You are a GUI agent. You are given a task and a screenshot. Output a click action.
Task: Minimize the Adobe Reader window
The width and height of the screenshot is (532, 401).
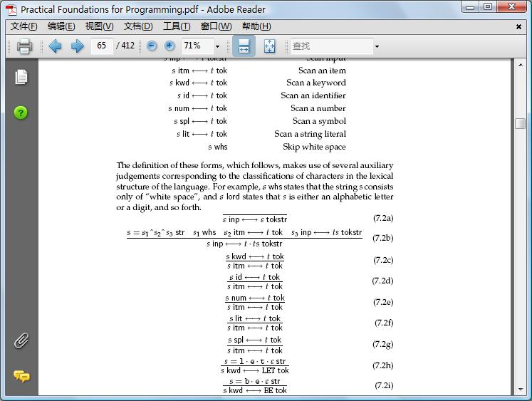(x=470, y=7)
